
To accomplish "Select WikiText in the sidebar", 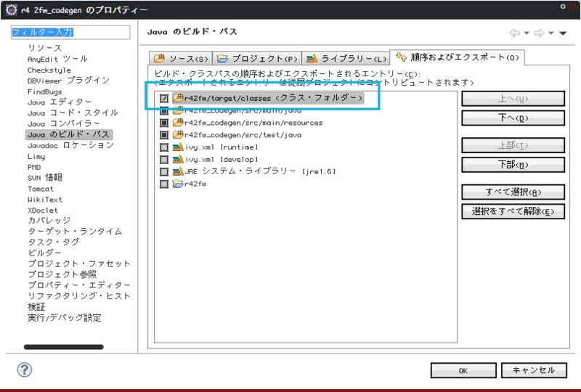I will pyautogui.click(x=45, y=200).
